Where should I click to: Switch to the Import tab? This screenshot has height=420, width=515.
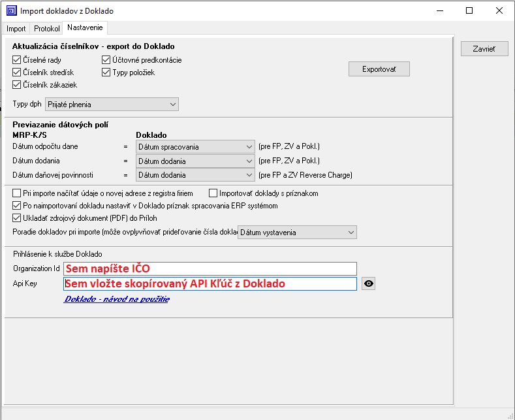pyautogui.click(x=16, y=29)
